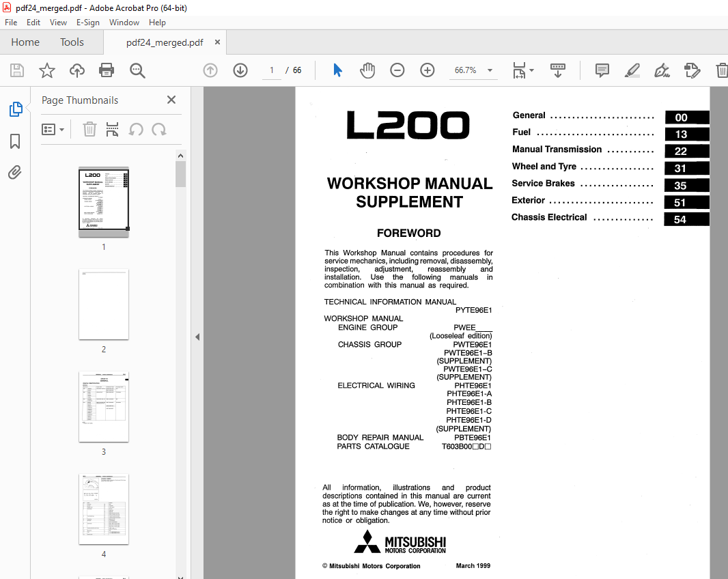Click the Exterior 51 index tab
Image resolution: width=728 pixels, height=579 pixels.
pyautogui.click(x=686, y=202)
